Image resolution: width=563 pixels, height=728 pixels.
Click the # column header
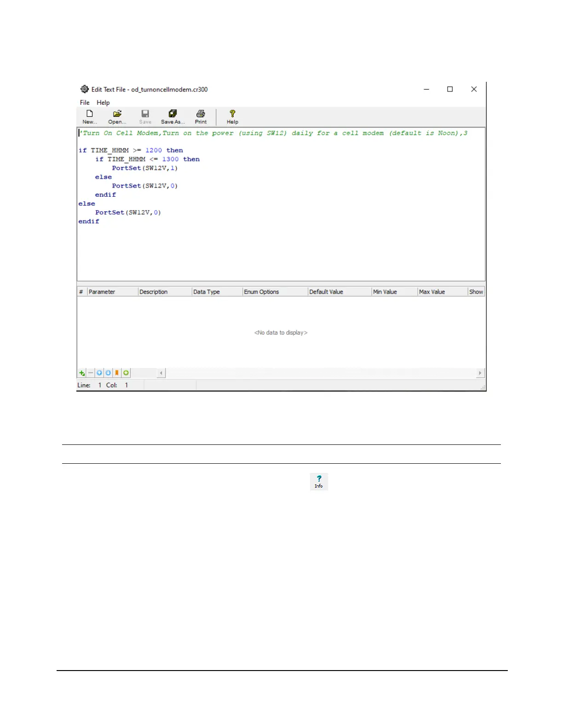82,292
